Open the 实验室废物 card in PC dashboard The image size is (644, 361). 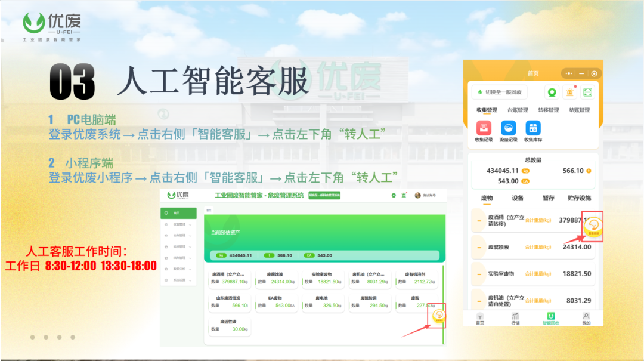point(323,278)
